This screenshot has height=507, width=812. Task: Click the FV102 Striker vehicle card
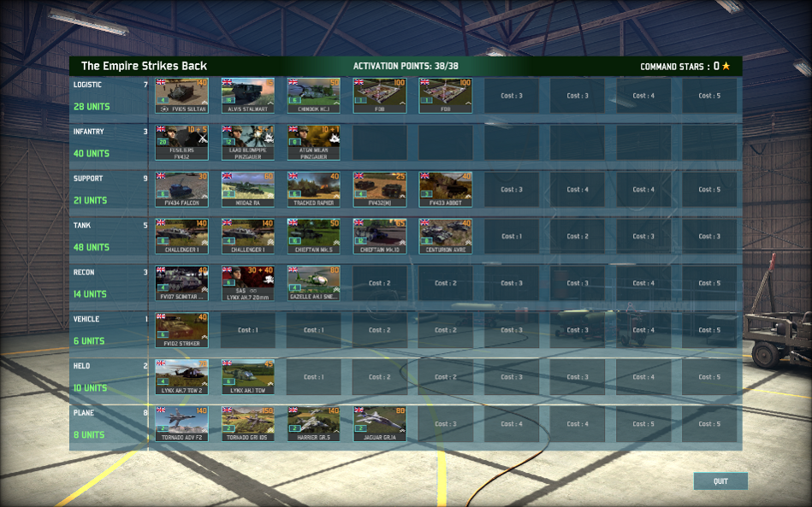point(181,330)
